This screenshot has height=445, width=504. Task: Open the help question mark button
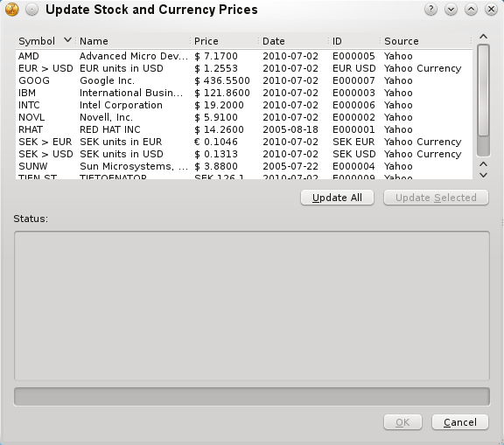click(x=430, y=10)
